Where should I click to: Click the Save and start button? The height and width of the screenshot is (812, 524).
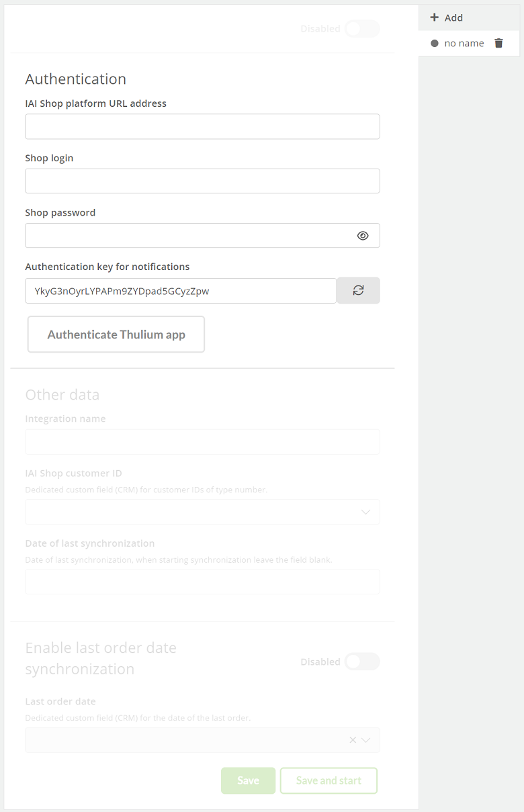(329, 780)
